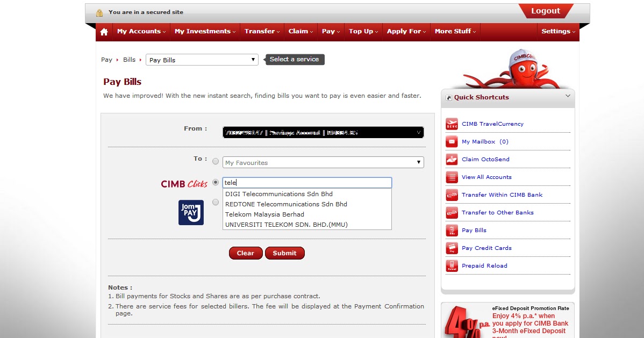The width and height of the screenshot is (644, 338).
Task: Click the Transfer Within CIMB Bank icon
Action: click(x=452, y=195)
